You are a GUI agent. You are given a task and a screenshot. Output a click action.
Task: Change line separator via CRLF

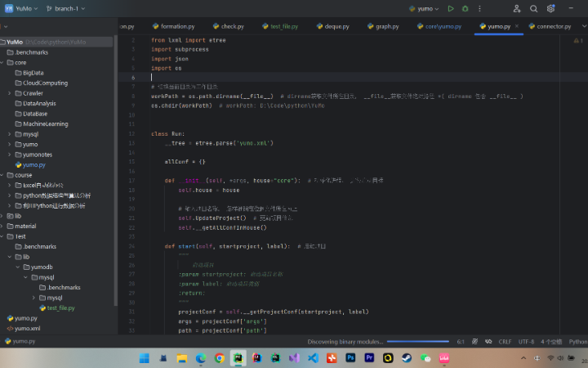505,342
